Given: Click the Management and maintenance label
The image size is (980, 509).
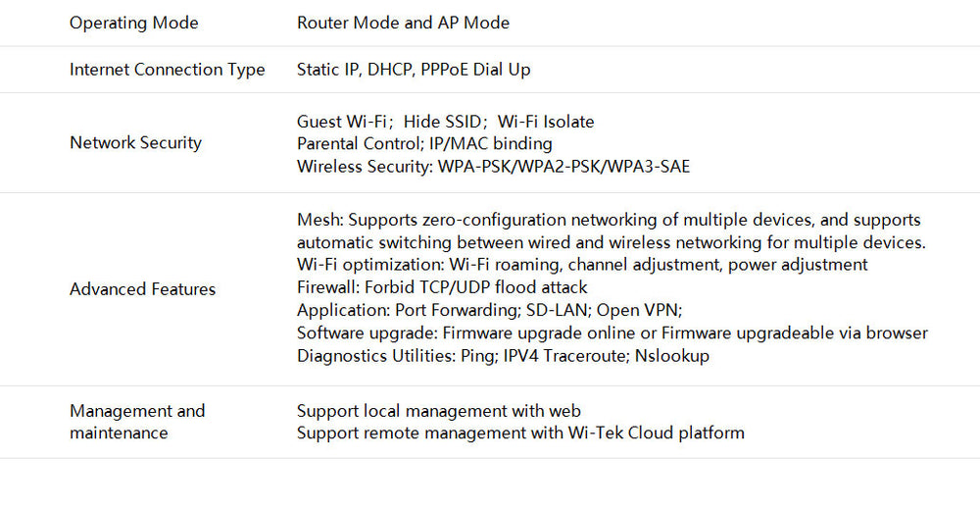Looking at the screenshot, I should point(137,422).
